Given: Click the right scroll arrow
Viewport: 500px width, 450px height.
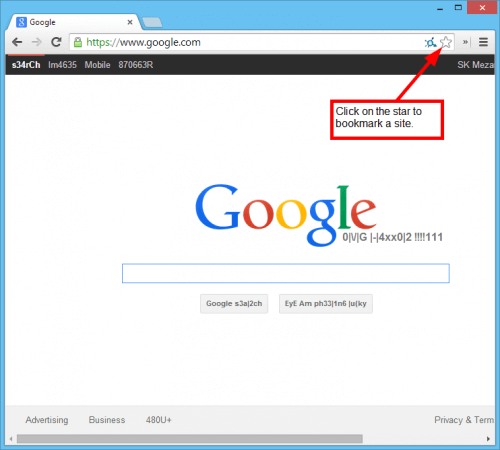Looking at the screenshot, I should click(488, 439).
